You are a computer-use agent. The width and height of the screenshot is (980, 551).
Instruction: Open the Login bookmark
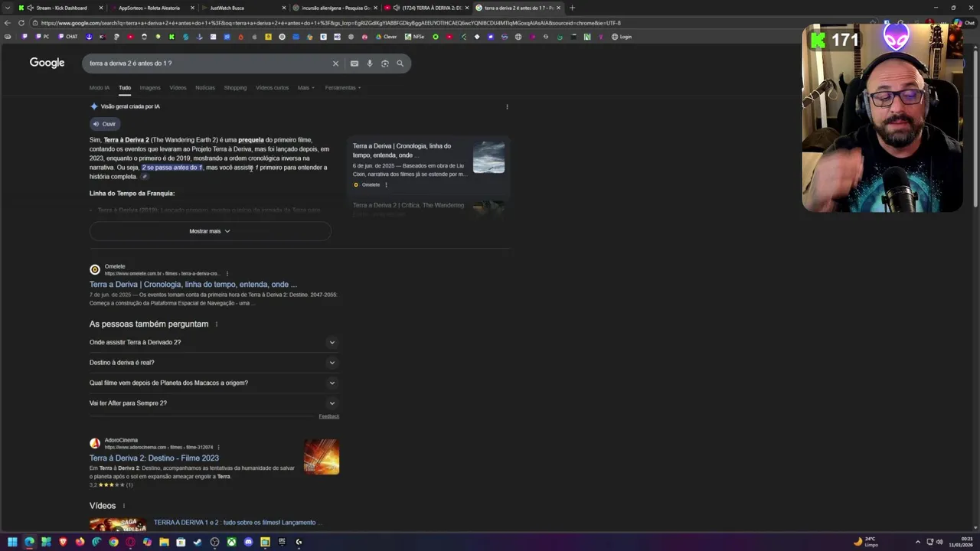pos(622,37)
